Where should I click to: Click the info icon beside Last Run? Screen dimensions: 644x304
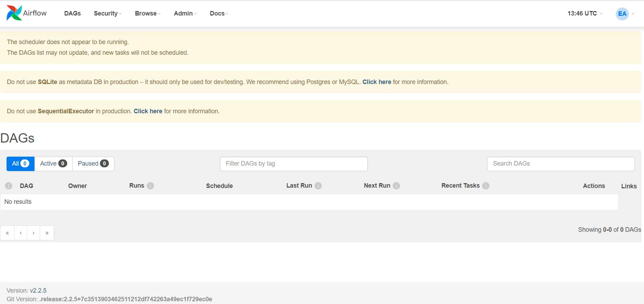coord(318,186)
